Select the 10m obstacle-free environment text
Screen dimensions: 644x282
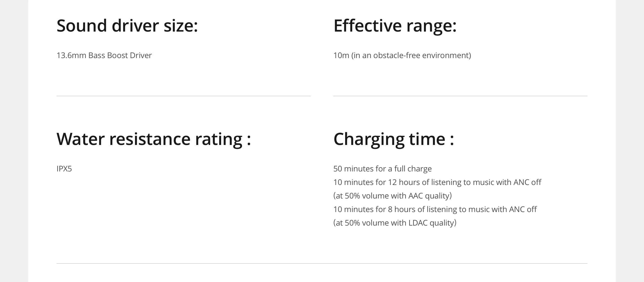tap(402, 55)
